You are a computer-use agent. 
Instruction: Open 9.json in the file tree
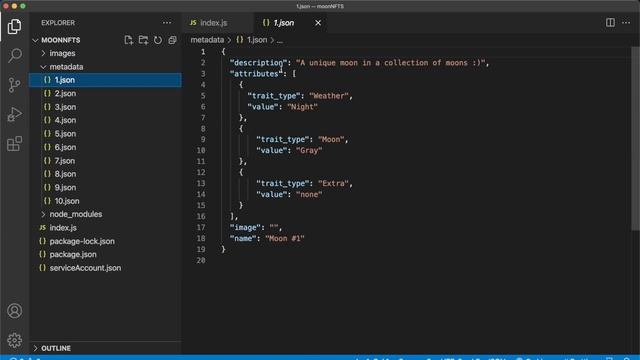[x=105, y=187]
